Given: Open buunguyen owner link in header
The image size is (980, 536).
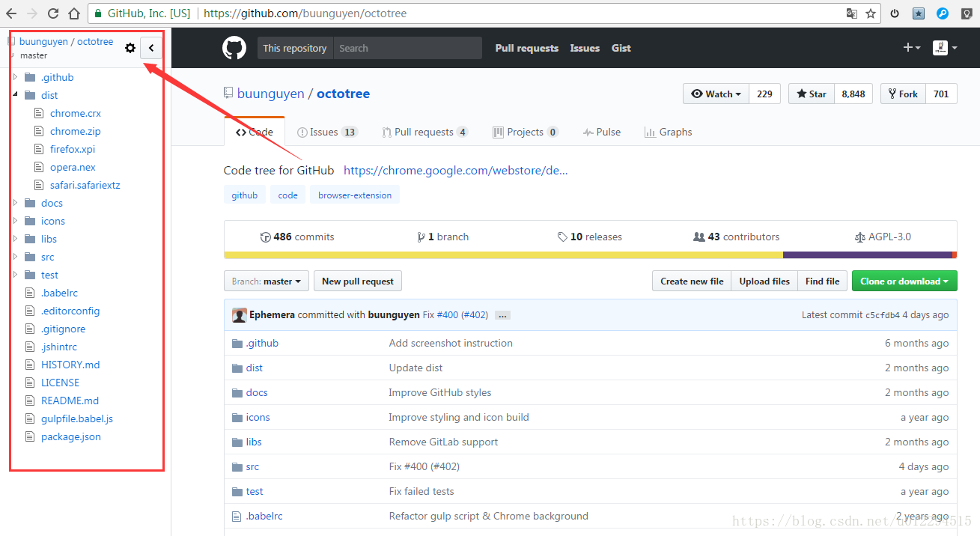Looking at the screenshot, I should [x=270, y=94].
